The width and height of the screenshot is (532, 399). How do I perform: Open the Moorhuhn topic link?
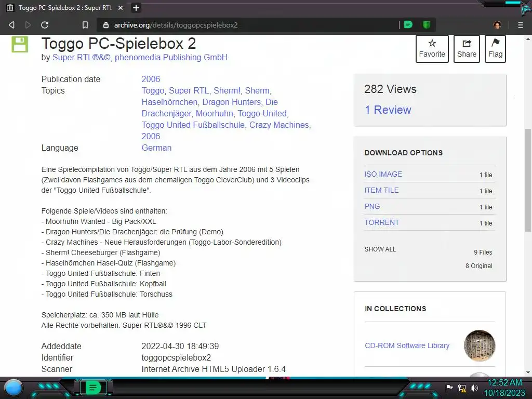[x=215, y=113]
